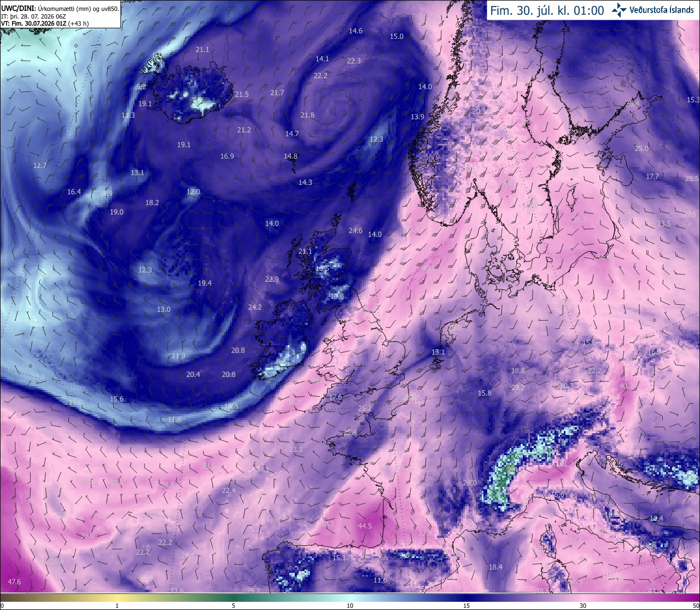Pick the color at scale value 15
The width and height of the screenshot is (700, 610).
[x=466, y=597]
